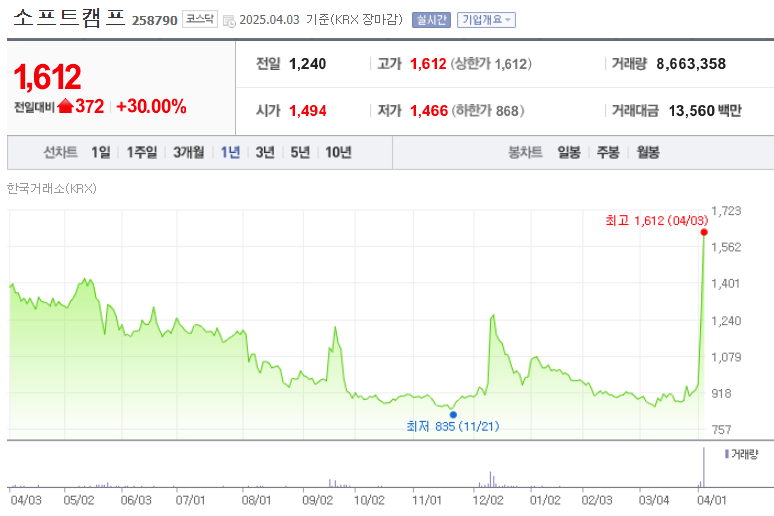Screen dimensions: 774x516
Task: Click the stock name 소프트캠프
Action: coord(70,18)
